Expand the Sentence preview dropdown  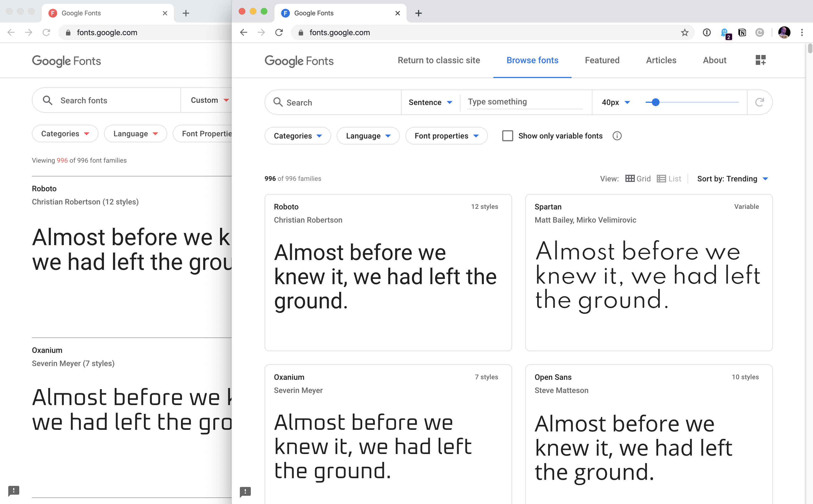[430, 102]
